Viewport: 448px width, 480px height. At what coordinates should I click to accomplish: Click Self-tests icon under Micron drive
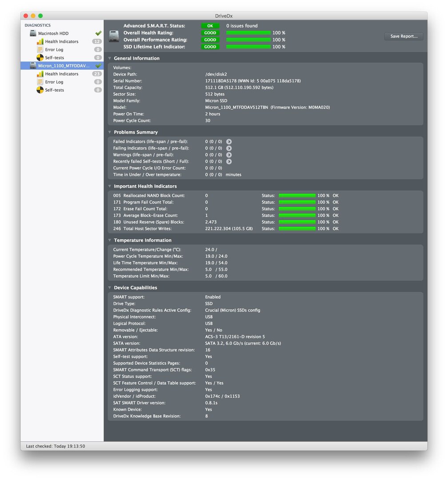click(40, 90)
